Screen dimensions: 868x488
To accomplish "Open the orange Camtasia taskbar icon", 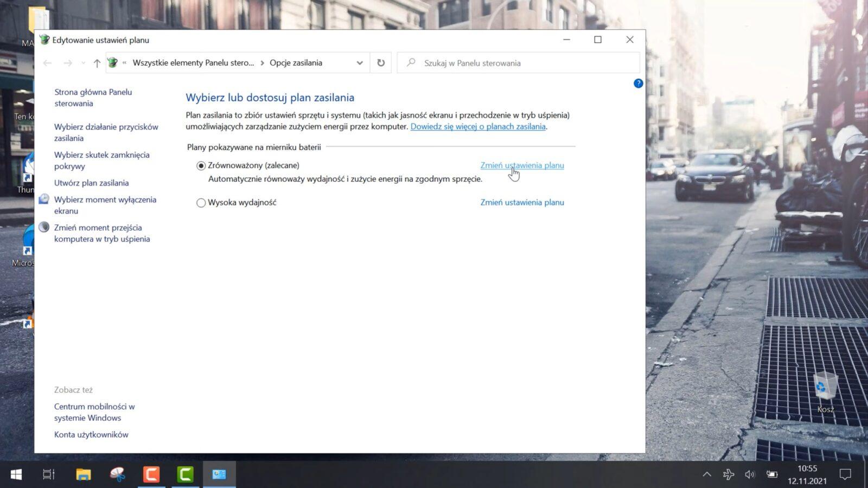I will tap(151, 474).
